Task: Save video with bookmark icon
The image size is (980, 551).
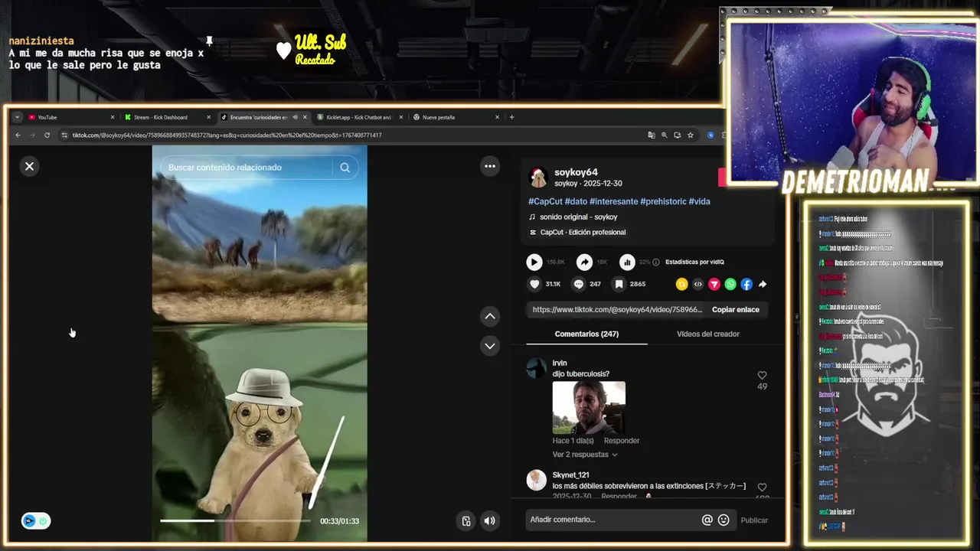Action: tap(619, 284)
